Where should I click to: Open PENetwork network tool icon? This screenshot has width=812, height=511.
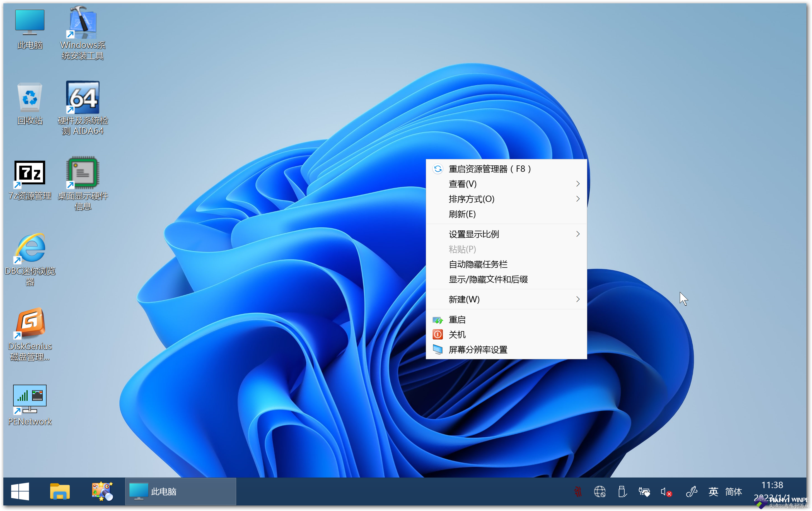(31, 397)
